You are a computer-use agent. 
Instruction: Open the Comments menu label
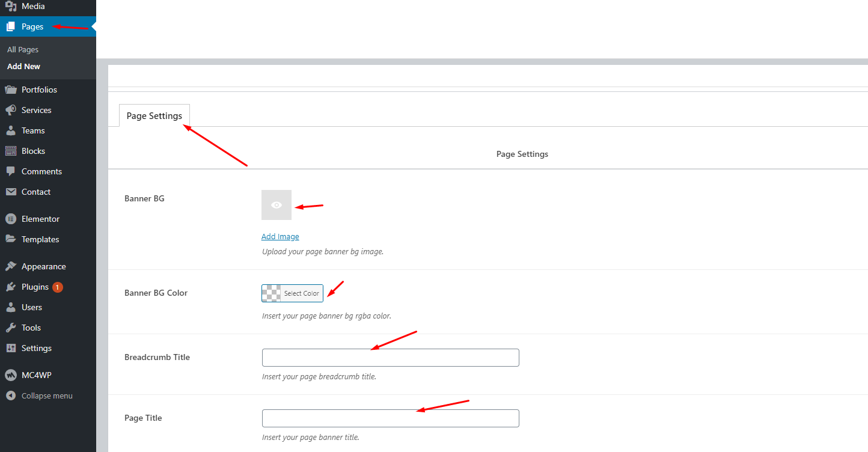point(41,171)
